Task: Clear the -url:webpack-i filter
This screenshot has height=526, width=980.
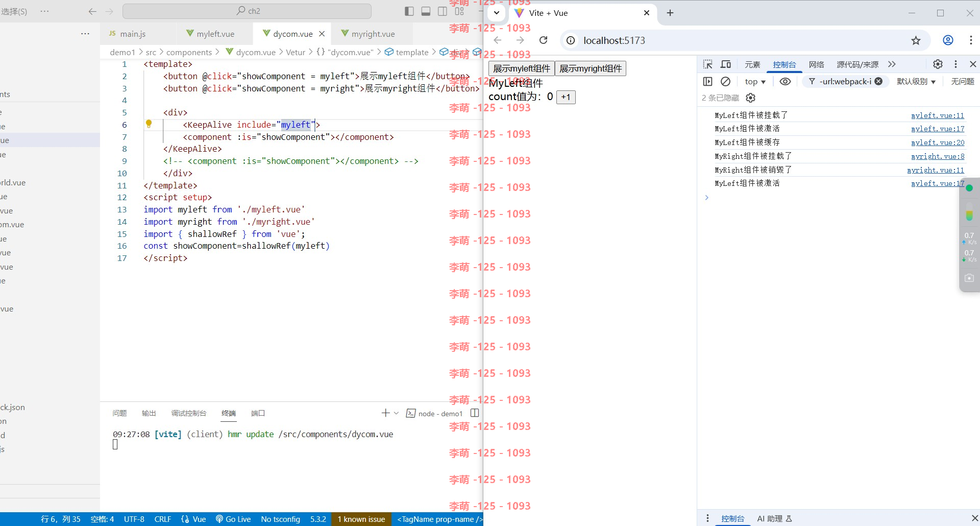Action: [x=878, y=81]
